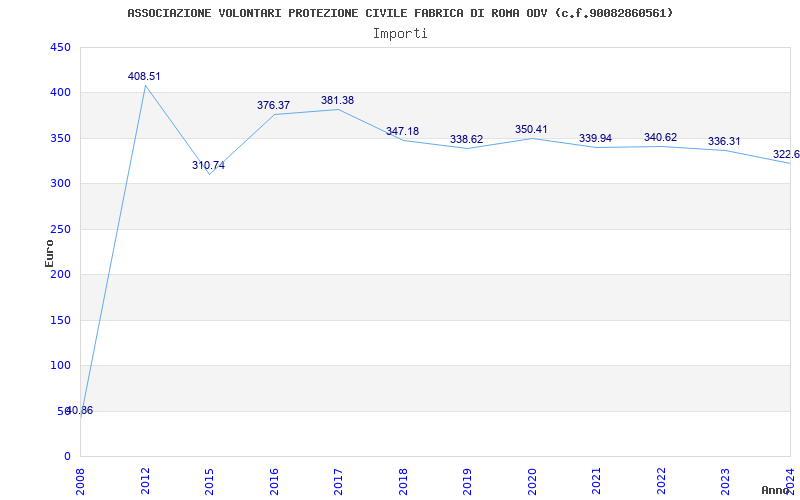The width and height of the screenshot is (800, 500).
Task: Click the 2024 x-axis year label
Action: point(790,480)
